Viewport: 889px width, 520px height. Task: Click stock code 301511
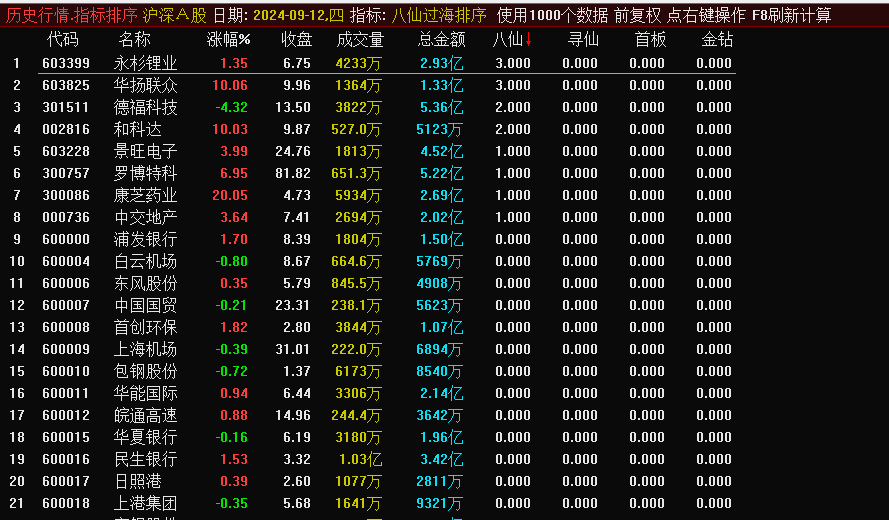click(x=66, y=107)
